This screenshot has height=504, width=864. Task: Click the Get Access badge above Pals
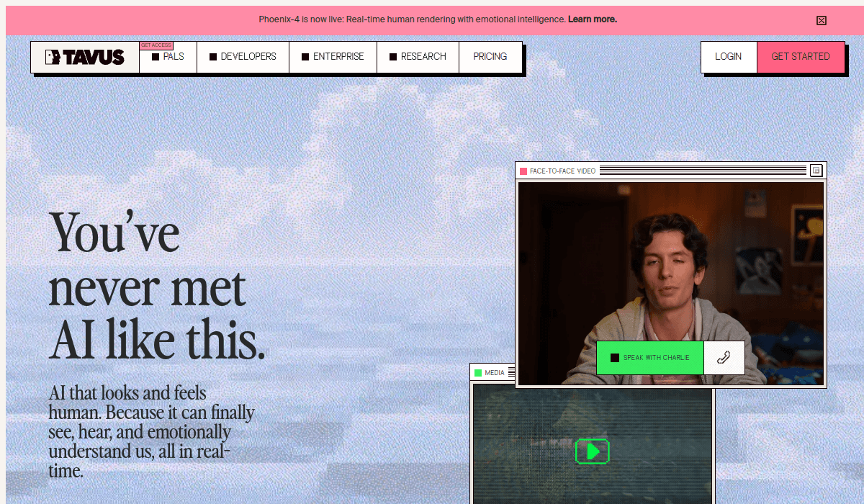156,45
